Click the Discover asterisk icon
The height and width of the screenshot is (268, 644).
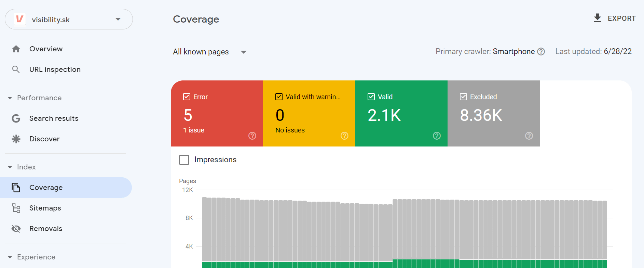pos(16,139)
